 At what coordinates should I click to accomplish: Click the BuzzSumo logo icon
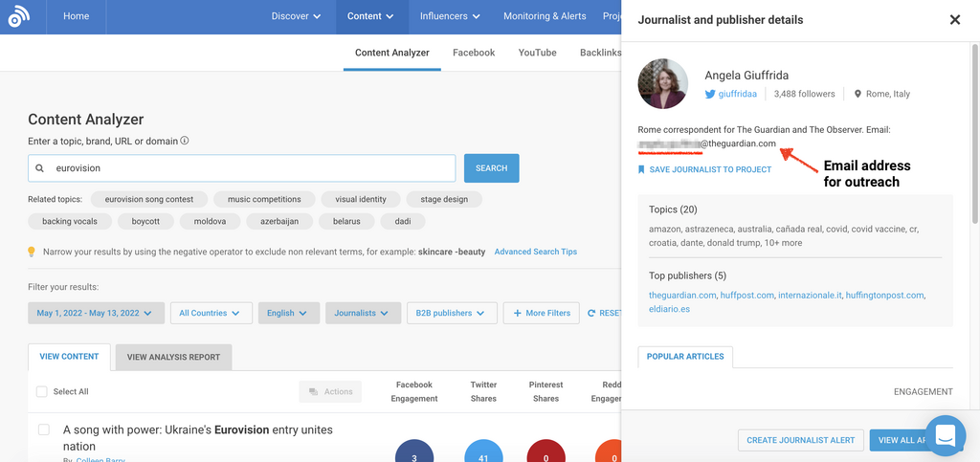click(x=19, y=16)
